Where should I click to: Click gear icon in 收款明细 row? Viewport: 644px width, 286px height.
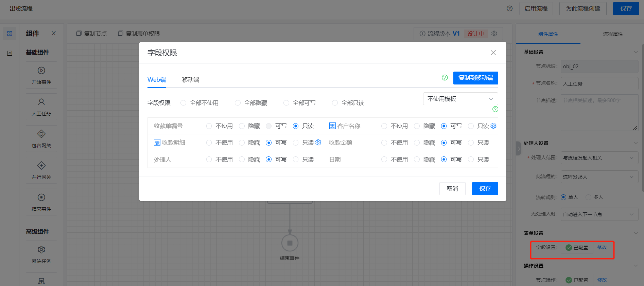318,142
